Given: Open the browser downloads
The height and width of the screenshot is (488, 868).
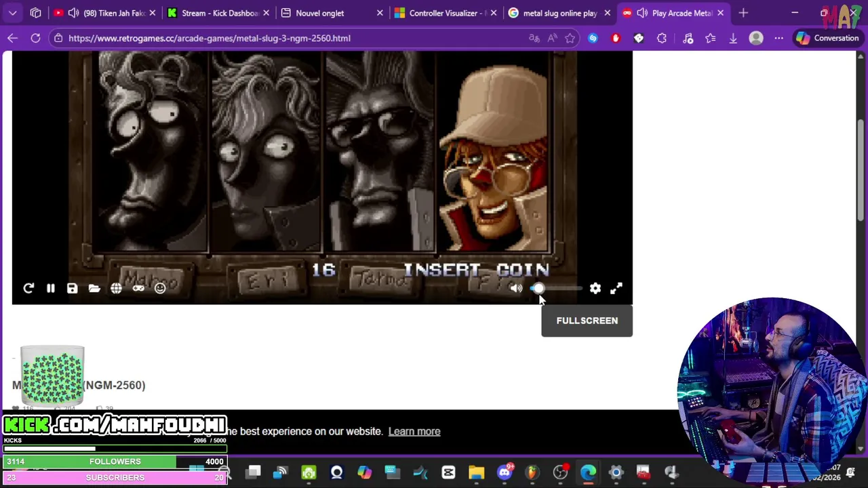Looking at the screenshot, I should point(733,39).
